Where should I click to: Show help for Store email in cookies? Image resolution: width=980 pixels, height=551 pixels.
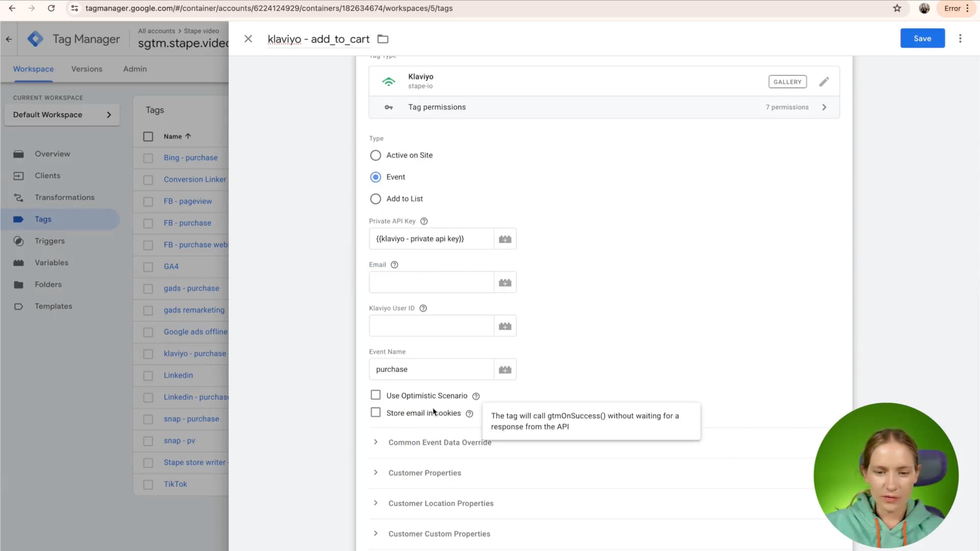click(x=469, y=413)
